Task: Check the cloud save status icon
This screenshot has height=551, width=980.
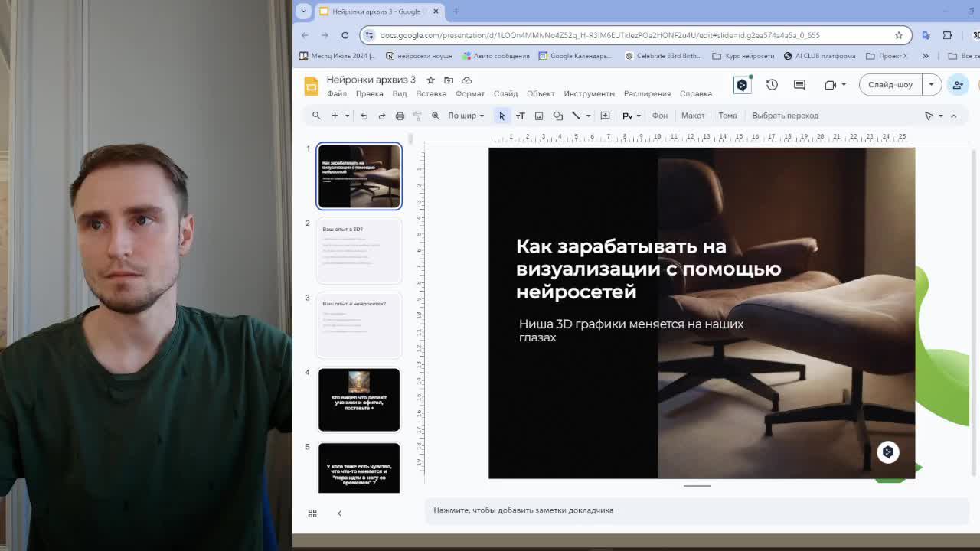Action: click(x=466, y=80)
